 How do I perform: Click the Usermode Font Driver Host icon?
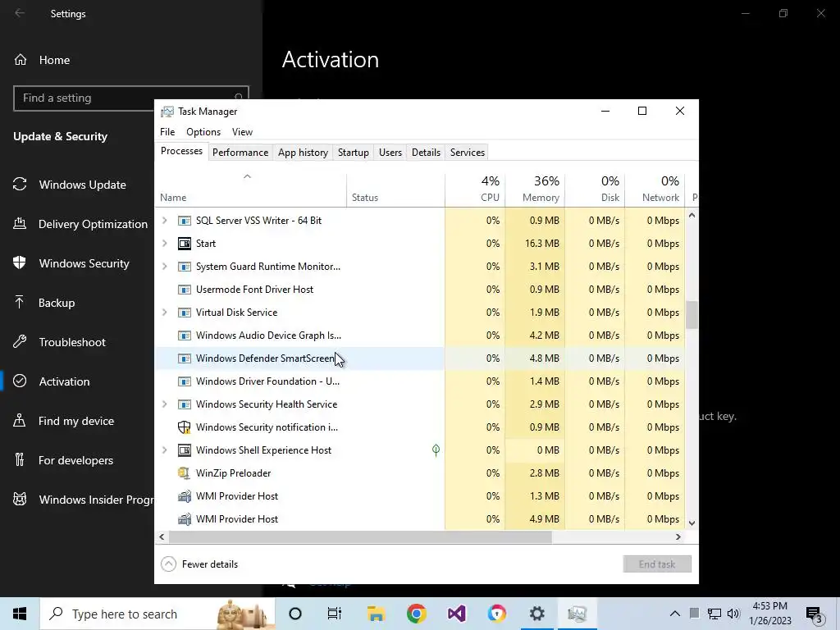[185, 290]
